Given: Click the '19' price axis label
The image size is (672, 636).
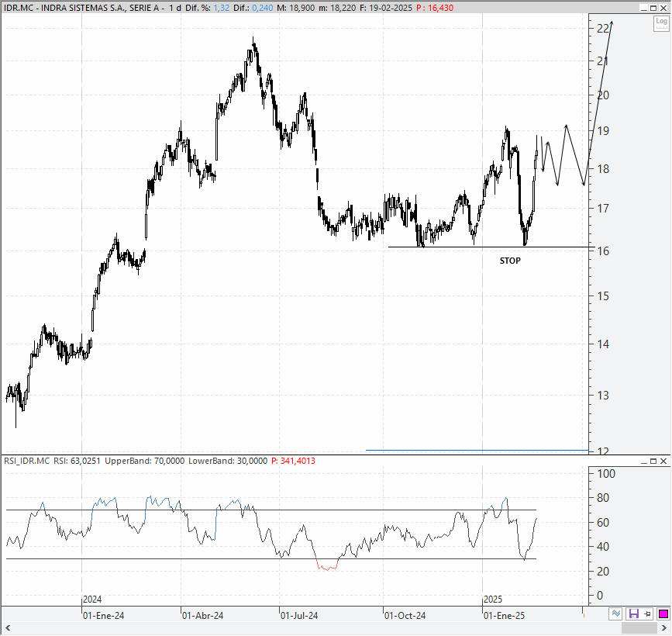Looking at the screenshot, I should [602, 131].
